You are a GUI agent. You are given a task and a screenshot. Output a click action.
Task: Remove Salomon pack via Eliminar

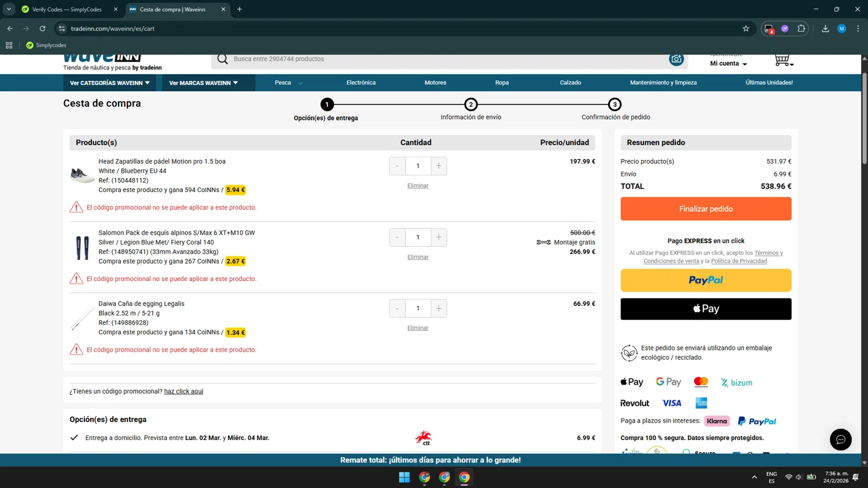click(418, 257)
